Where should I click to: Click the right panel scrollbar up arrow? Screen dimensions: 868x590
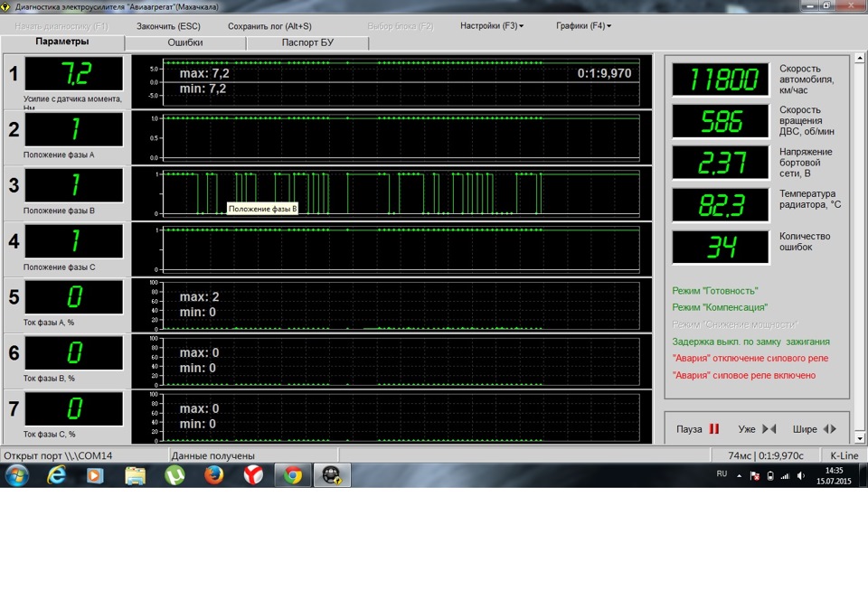[x=860, y=58]
